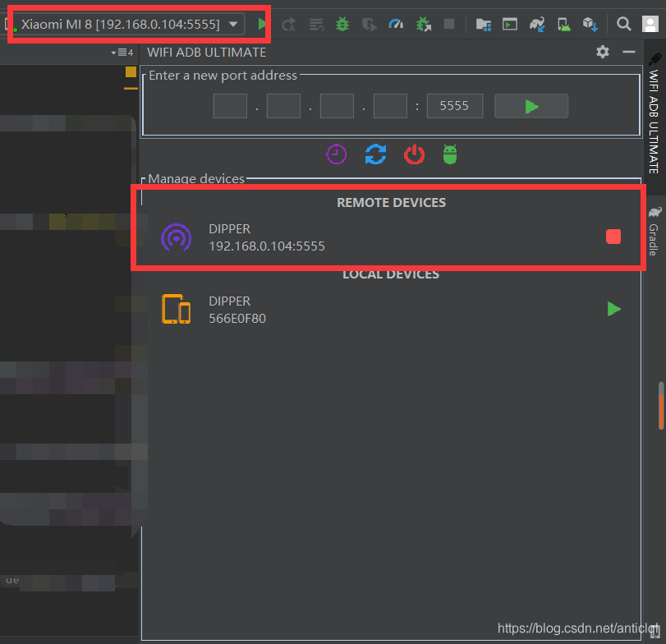Click the red power restart ADB icon
Screen dimensions: 666x644
[x=415, y=154]
